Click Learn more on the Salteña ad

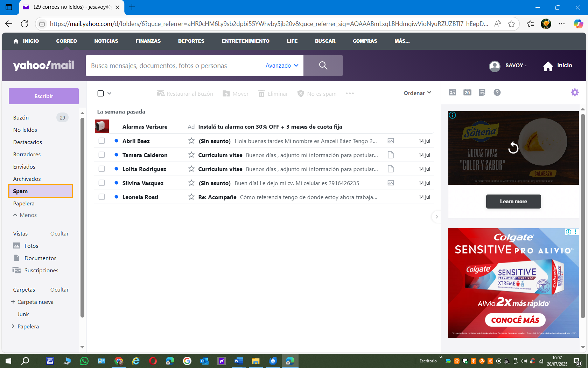click(513, 202)
